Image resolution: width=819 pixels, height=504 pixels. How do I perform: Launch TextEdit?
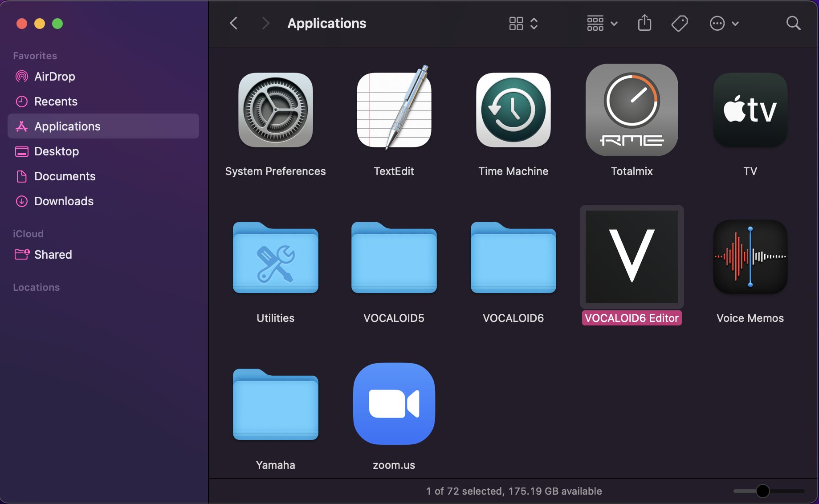394,110
